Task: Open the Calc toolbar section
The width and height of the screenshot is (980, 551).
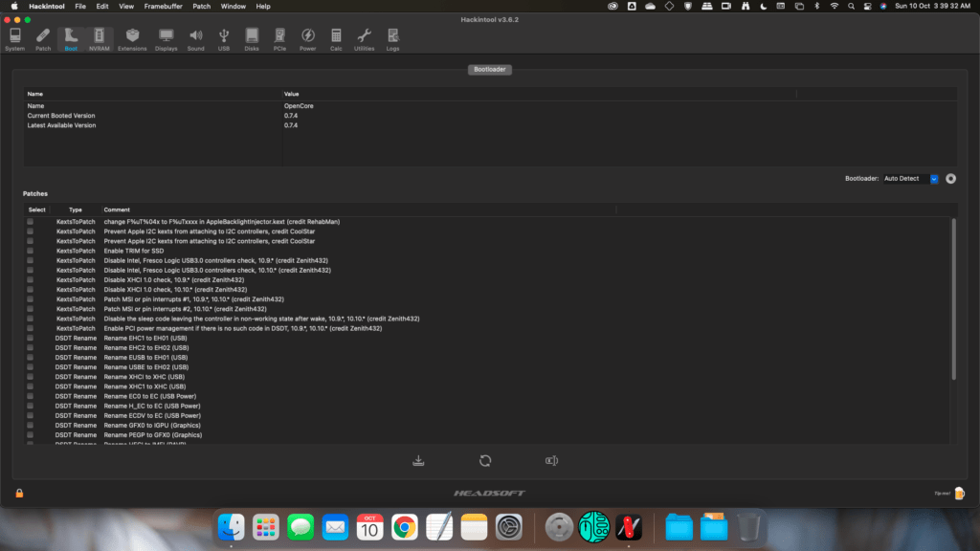Action: click(336, 39)
